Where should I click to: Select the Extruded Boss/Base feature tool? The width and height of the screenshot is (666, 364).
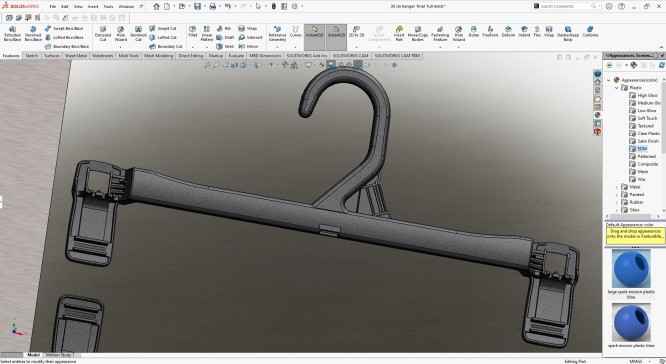coord(12,34)
